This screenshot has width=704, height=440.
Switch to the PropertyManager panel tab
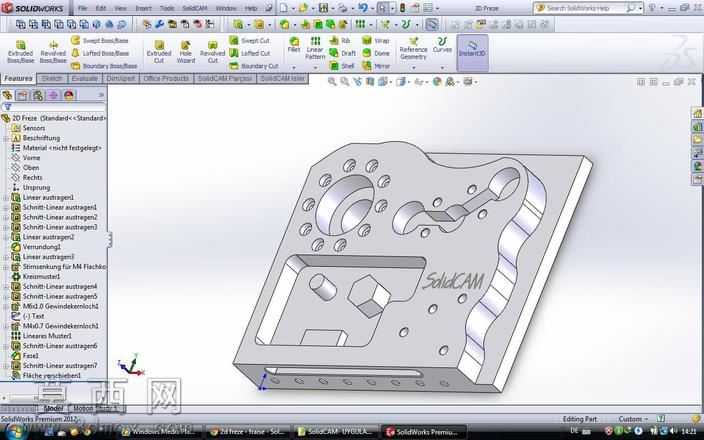[22, 95]
